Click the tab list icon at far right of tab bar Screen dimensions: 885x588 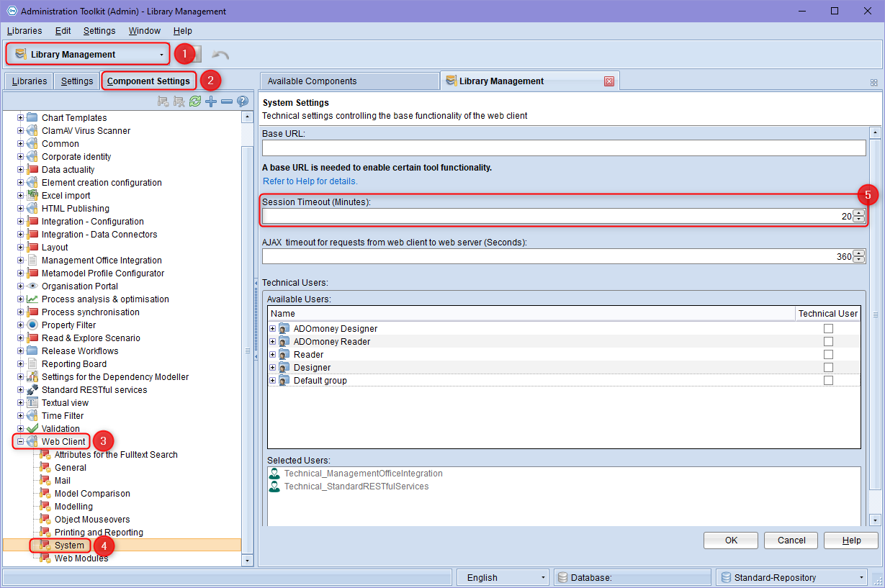874,83
